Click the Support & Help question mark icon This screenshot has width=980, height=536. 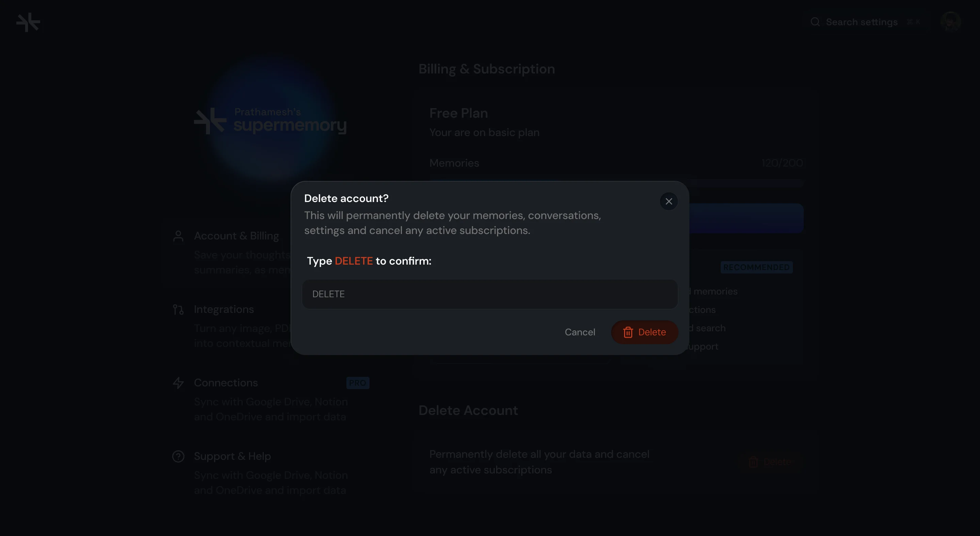pos(178,456)
